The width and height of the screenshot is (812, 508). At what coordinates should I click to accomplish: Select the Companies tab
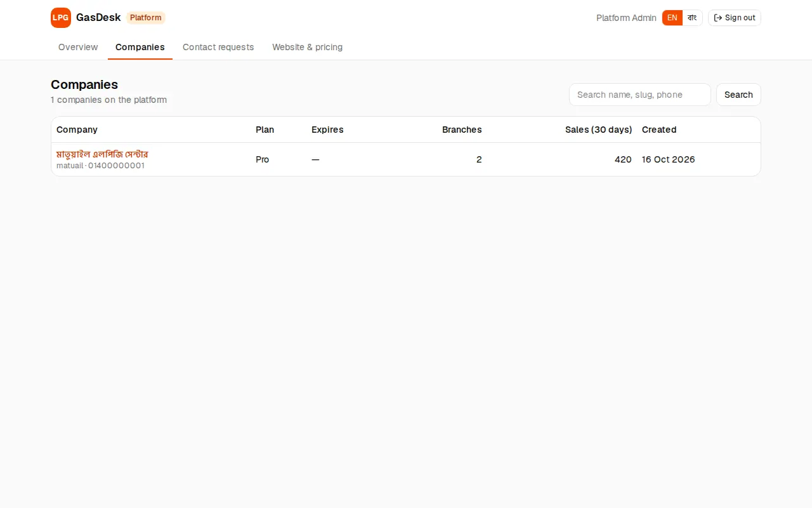click(140, 47)
